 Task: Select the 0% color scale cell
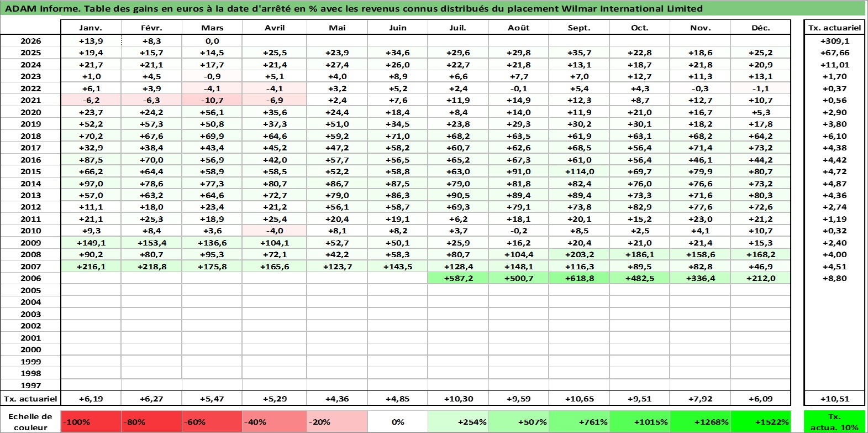pos(398,421)
